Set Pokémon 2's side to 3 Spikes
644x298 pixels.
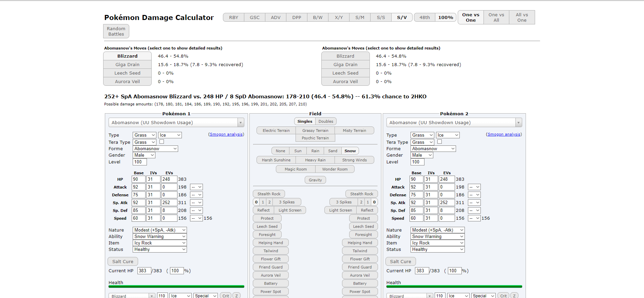(343, 202)
